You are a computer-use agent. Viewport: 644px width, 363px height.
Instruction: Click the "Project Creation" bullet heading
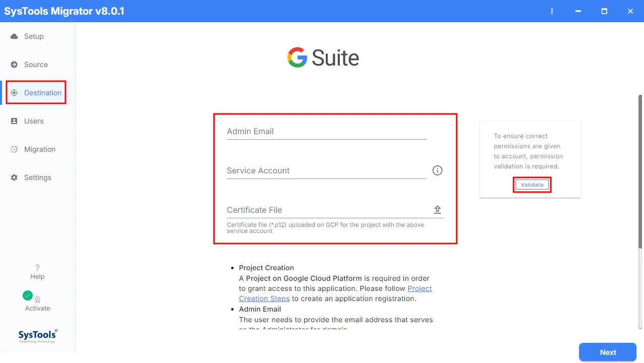click(266, 268)
